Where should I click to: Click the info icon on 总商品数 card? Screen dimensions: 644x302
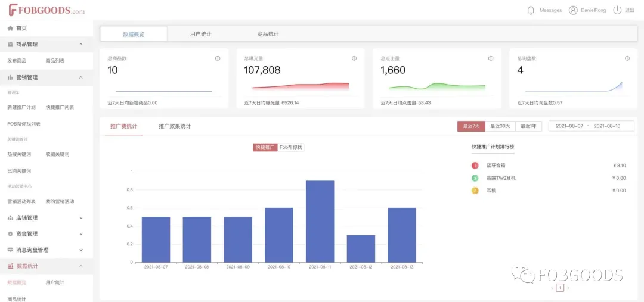click(218, 58)
